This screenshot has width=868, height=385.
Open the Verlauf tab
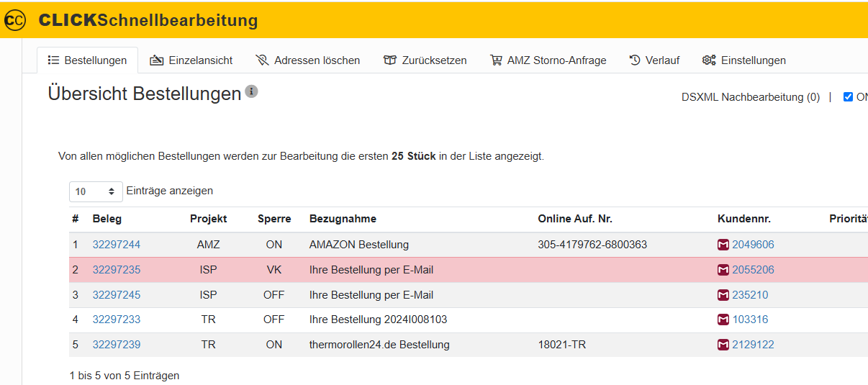tap(654, 60)
